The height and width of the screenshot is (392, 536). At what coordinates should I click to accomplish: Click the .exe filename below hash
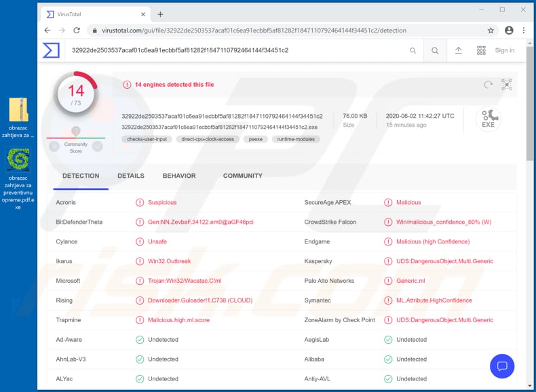tap(219, 127)
